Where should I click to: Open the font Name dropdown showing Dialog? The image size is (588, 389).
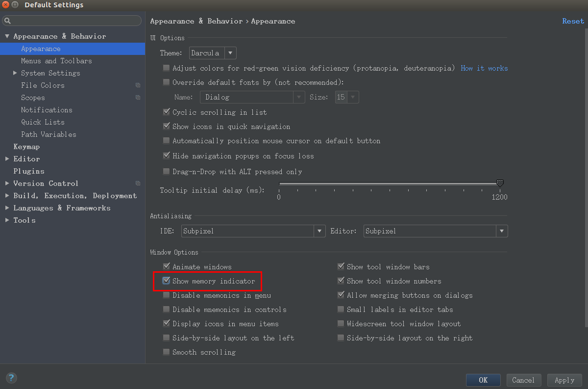[x=252, y=97]
